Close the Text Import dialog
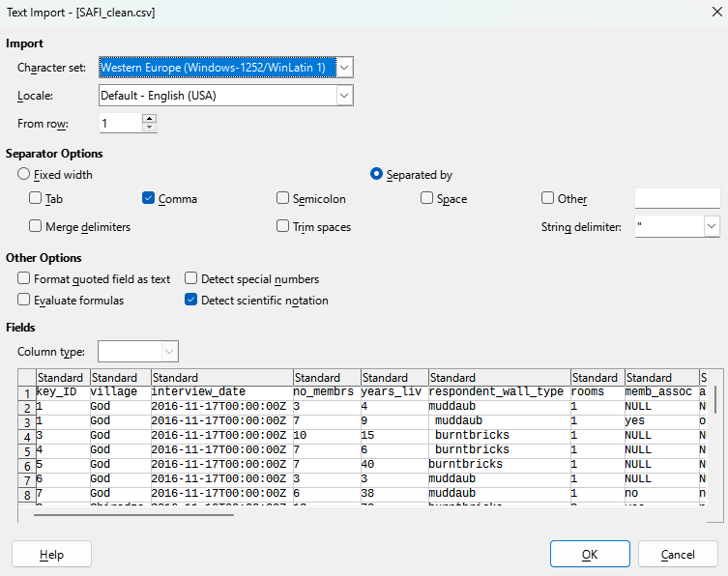 pos(716,12)
